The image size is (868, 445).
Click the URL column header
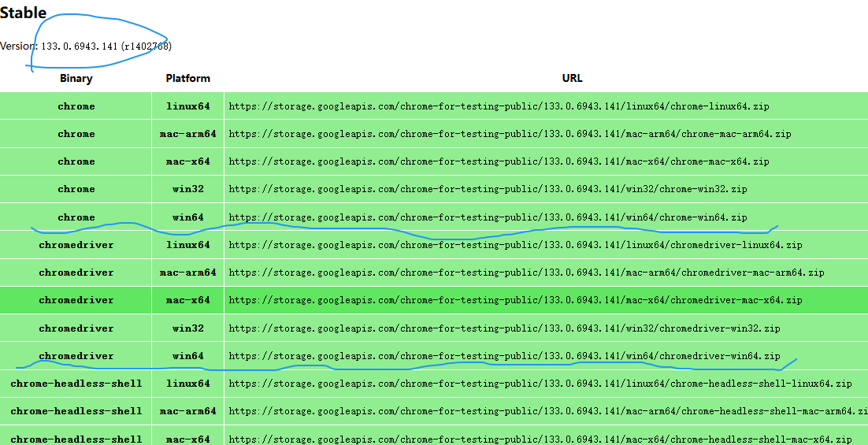(572, 78)
